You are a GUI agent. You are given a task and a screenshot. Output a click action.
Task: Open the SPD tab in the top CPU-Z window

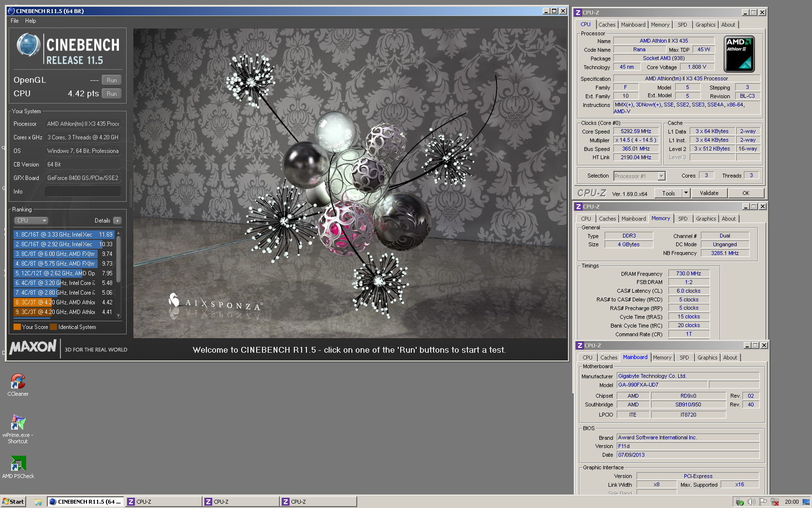click(682, 25)
